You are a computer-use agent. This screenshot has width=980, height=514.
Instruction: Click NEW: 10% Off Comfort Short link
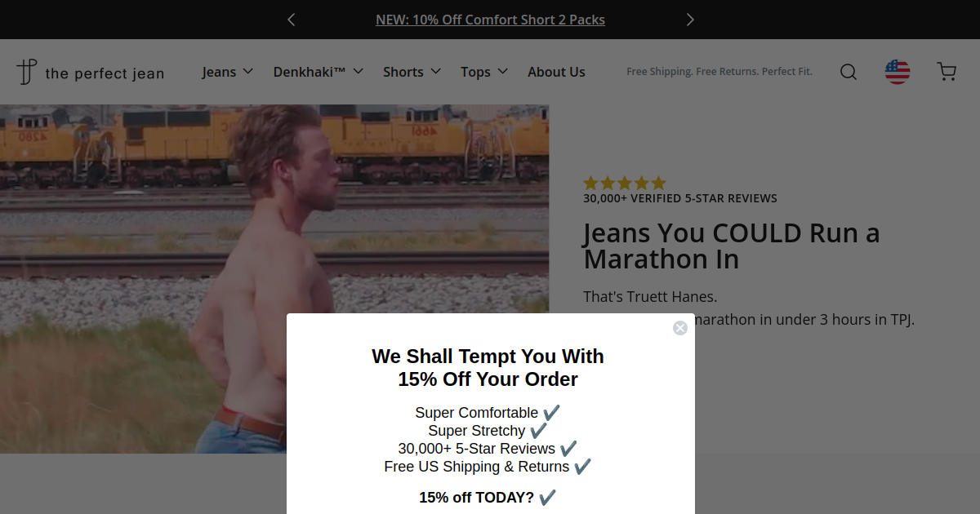(490, 20)
